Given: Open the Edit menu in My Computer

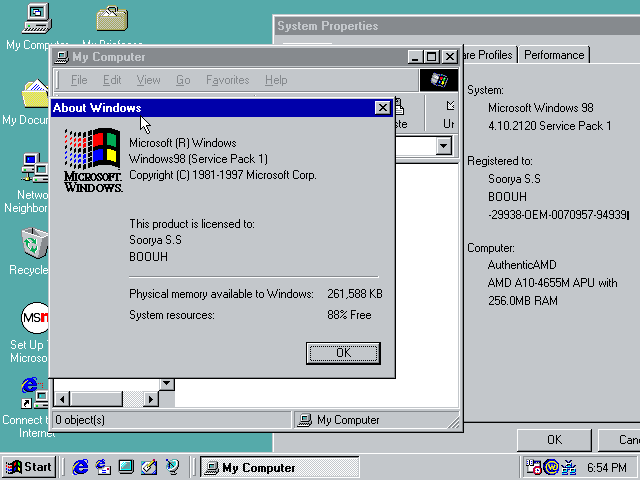Looking at the screenshot, I should [112, 80].
